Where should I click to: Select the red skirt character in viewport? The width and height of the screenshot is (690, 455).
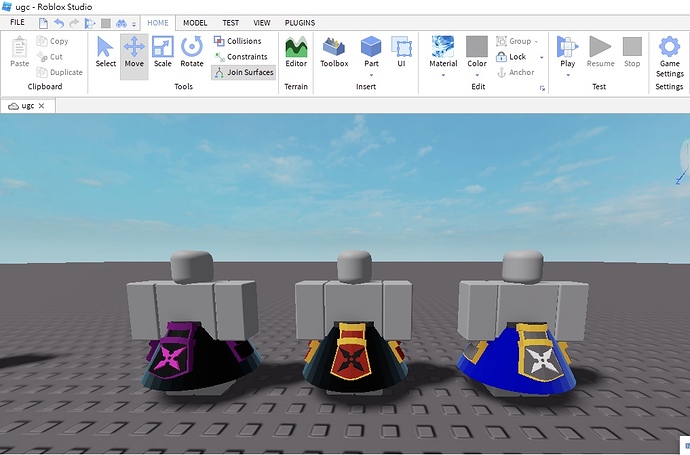point(355,323)
